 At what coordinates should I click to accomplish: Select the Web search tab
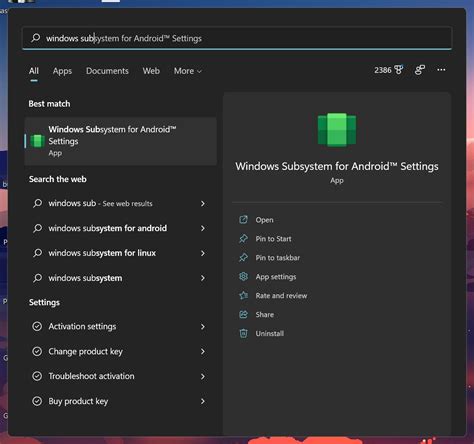[151, 71]
